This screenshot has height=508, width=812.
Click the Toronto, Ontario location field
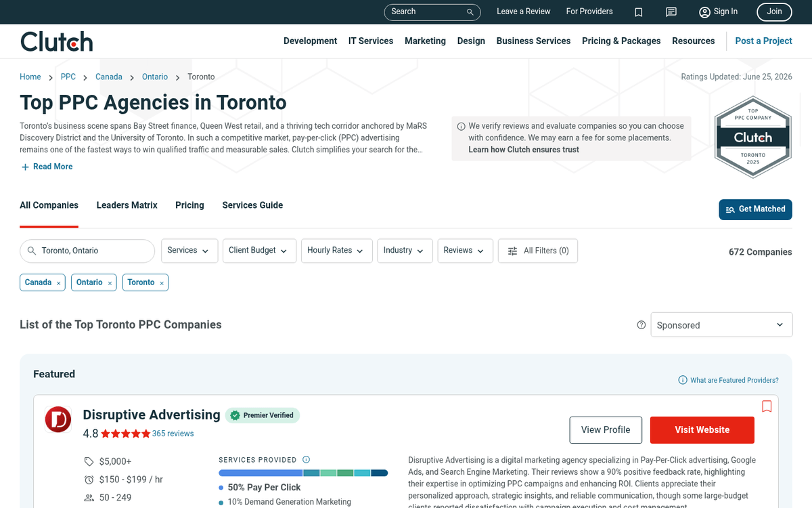87,251
